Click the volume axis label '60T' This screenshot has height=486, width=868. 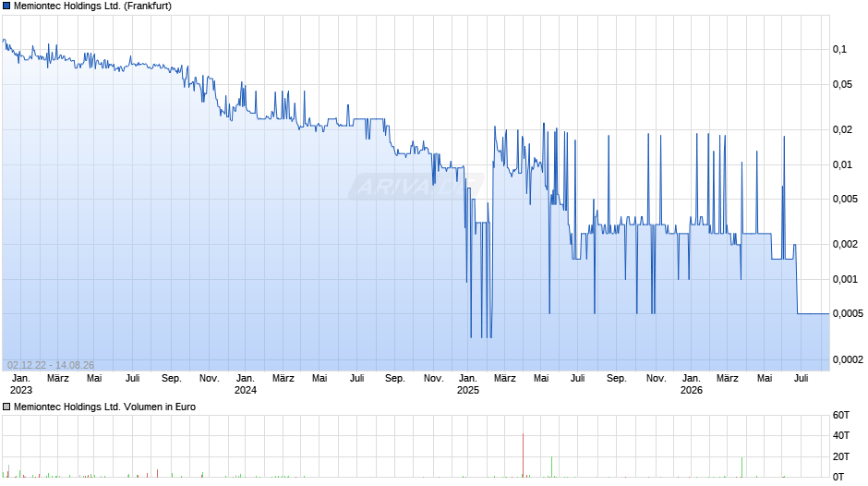[841, 415]
